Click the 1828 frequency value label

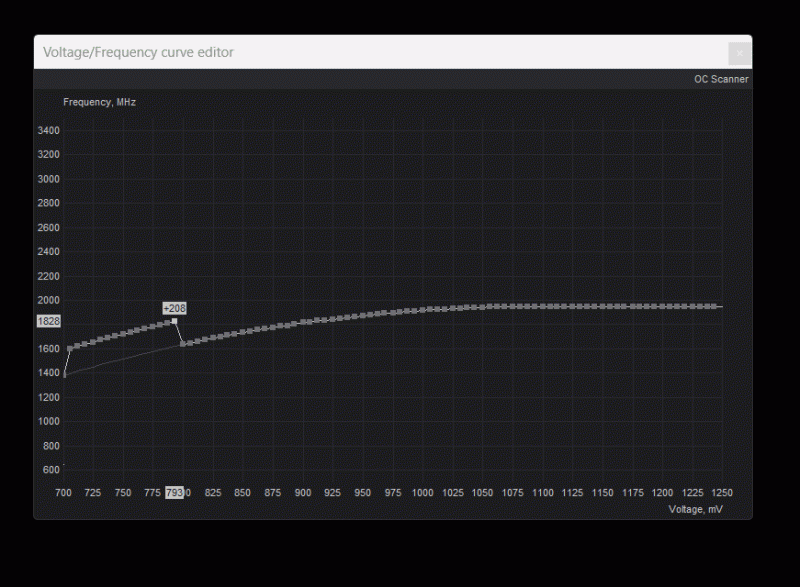(48, 321)
